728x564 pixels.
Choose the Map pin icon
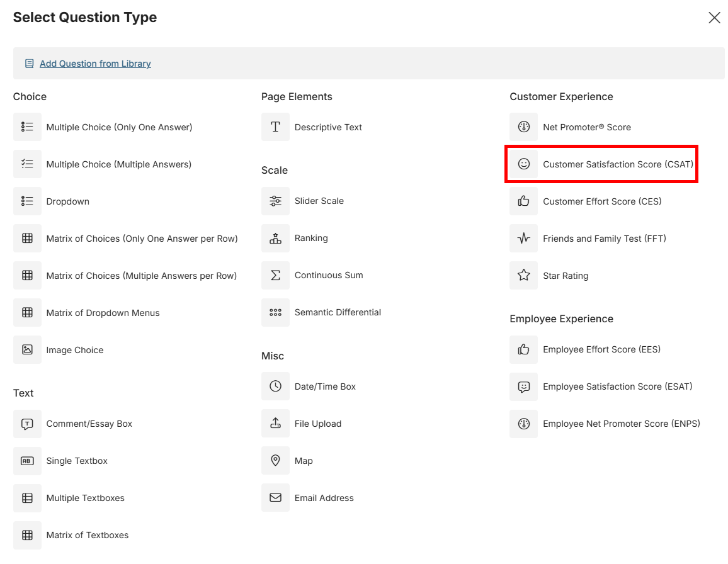[275, 461]
